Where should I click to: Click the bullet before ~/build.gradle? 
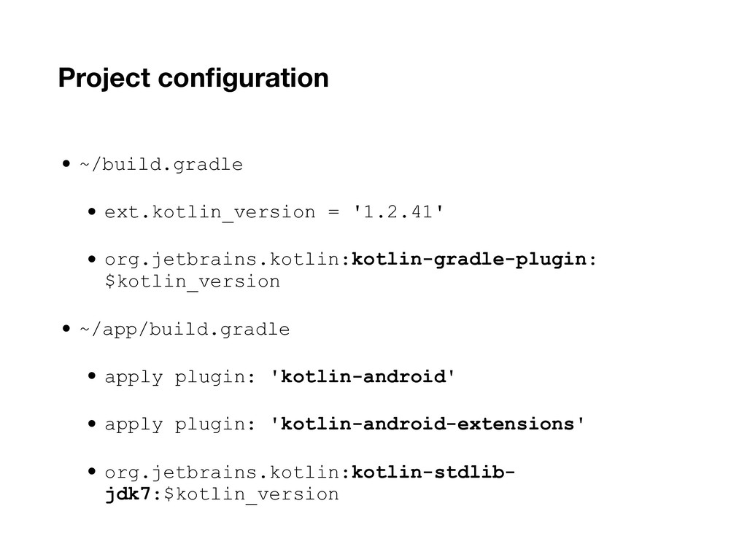click(67, 164)
